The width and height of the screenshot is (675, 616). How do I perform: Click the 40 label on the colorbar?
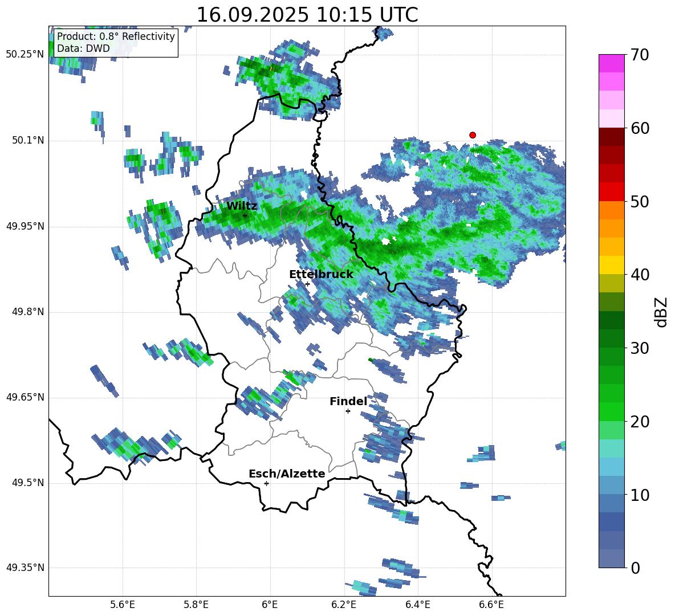click(x=639, y=275)
